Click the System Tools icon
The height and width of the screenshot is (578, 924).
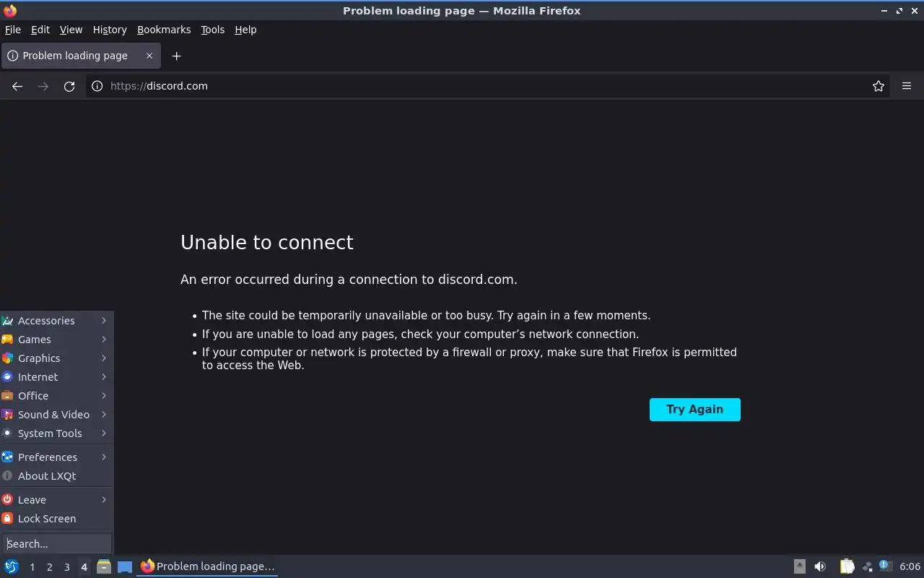pyautogui.click(x=7, y=433)
